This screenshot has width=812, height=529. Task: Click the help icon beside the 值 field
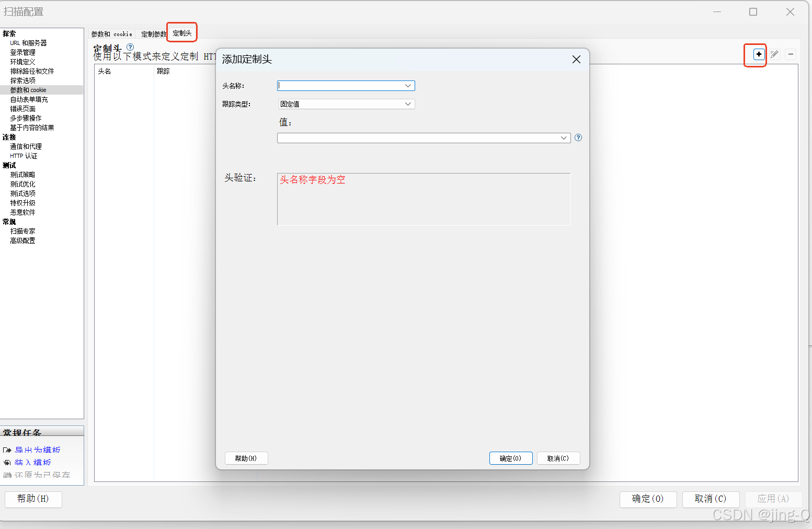point(578,137)
